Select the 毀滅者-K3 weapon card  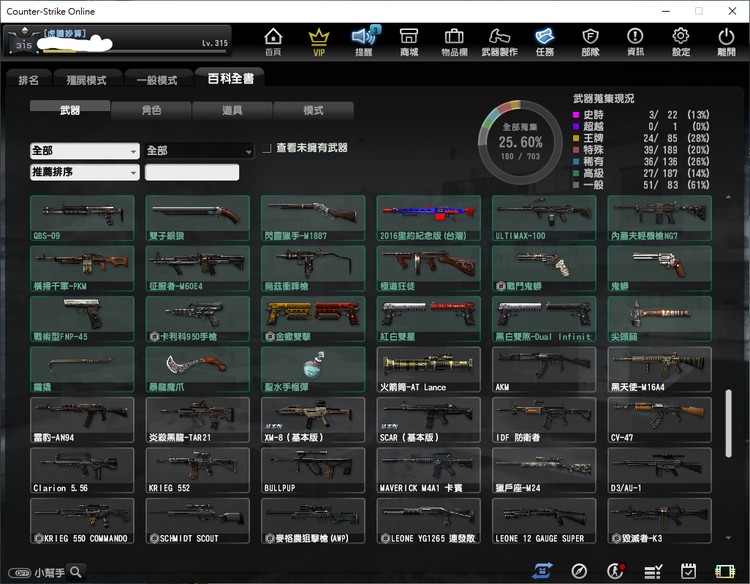coord(660,521)
